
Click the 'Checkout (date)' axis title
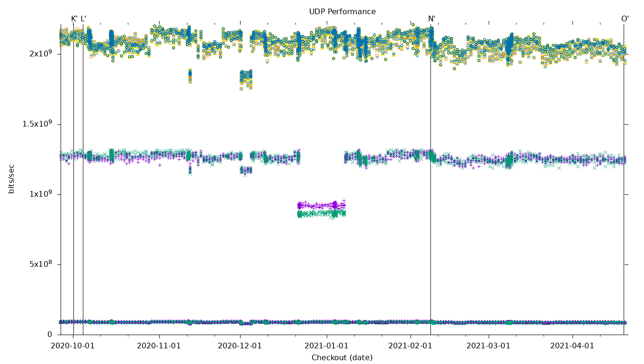[x=342, y=358]
